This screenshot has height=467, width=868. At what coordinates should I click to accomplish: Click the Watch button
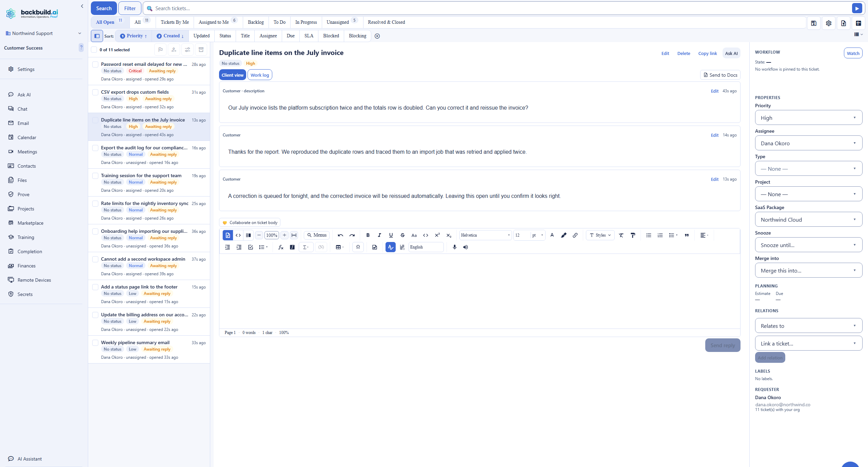(853, 53)
